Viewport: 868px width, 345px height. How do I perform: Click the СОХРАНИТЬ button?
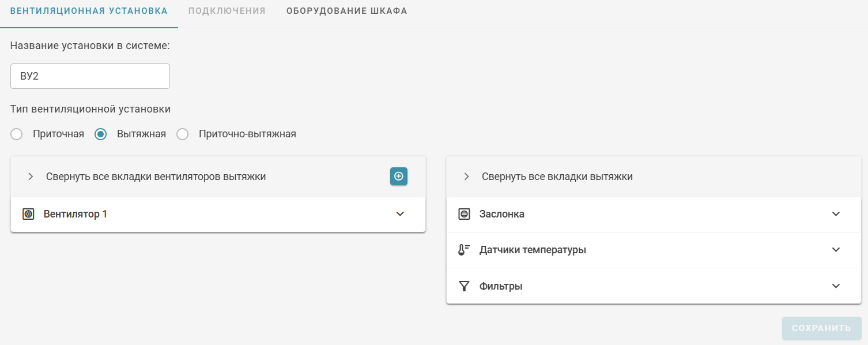coord(821,328)
